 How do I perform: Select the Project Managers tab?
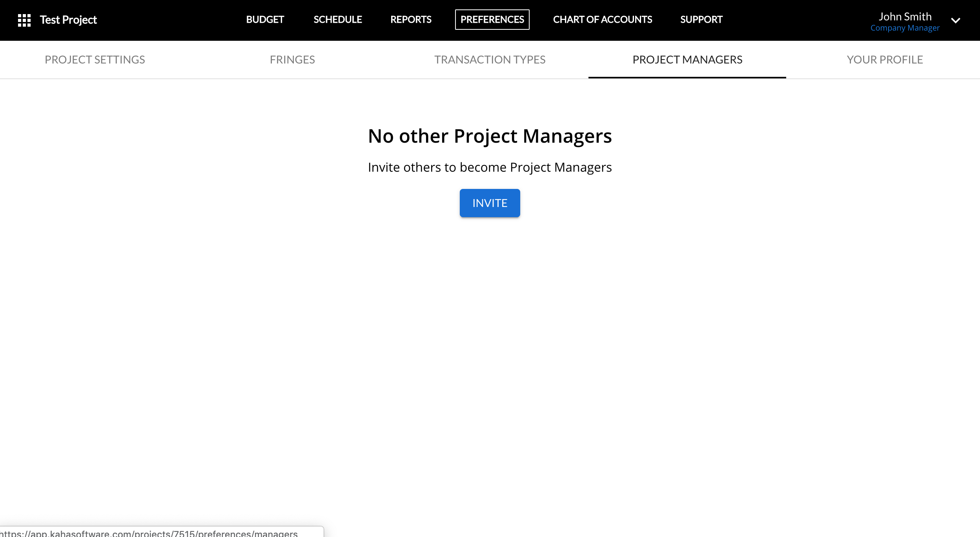coord(687,60)
